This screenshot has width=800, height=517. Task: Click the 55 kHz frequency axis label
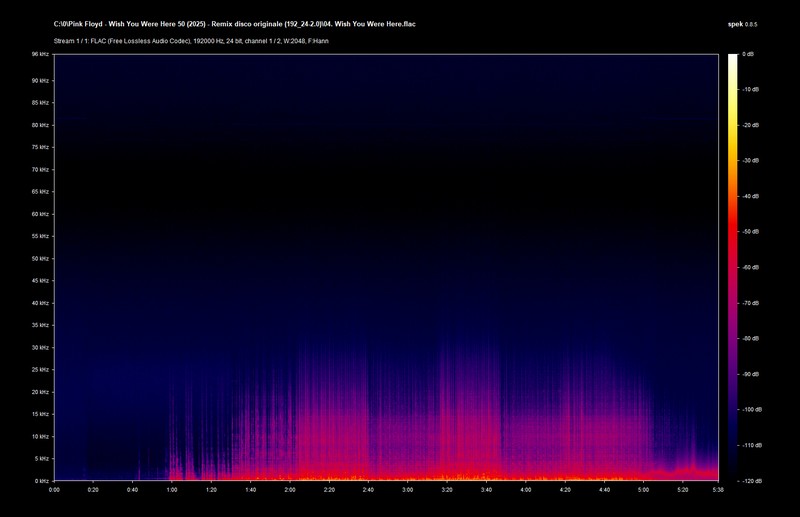coord(40,236)
